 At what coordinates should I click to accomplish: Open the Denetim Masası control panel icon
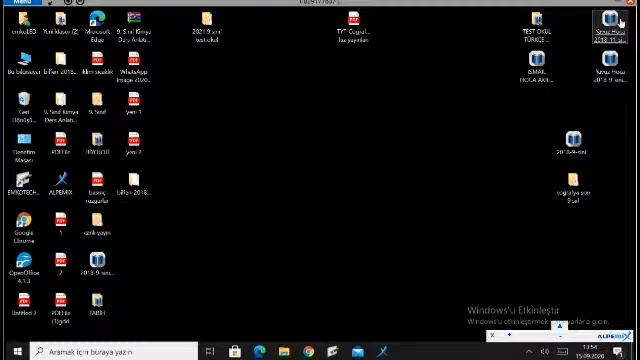24,147
